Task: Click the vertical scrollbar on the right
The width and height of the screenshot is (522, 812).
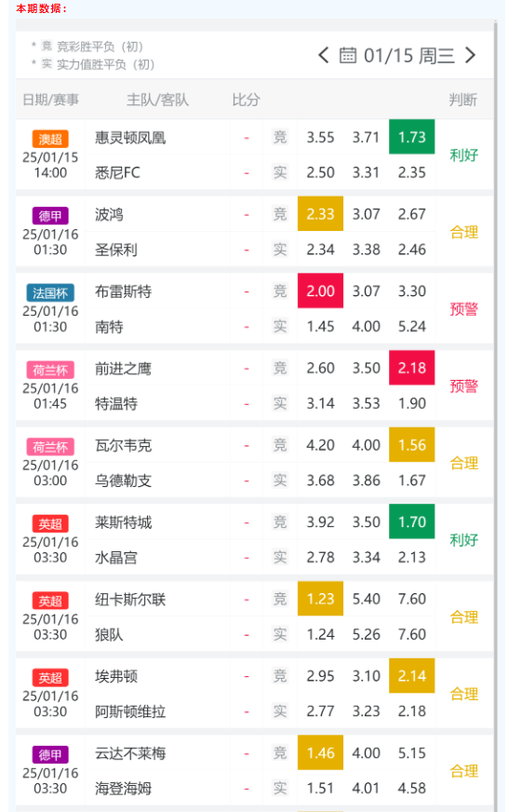Action: 496,414
